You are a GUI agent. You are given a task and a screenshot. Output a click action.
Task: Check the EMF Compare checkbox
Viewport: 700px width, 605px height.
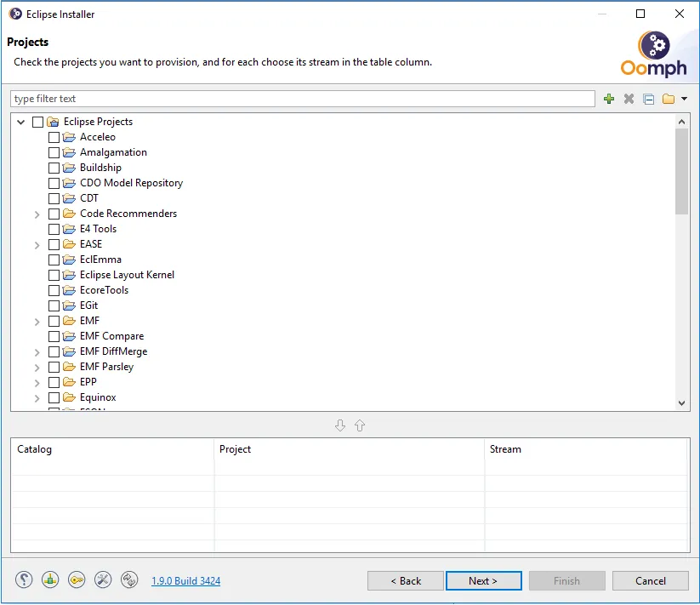pos(54,337)
